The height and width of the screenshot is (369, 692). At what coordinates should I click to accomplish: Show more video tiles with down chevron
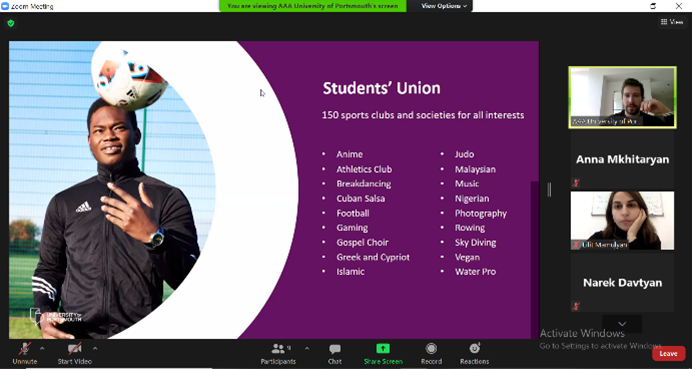tap(622, 324)
